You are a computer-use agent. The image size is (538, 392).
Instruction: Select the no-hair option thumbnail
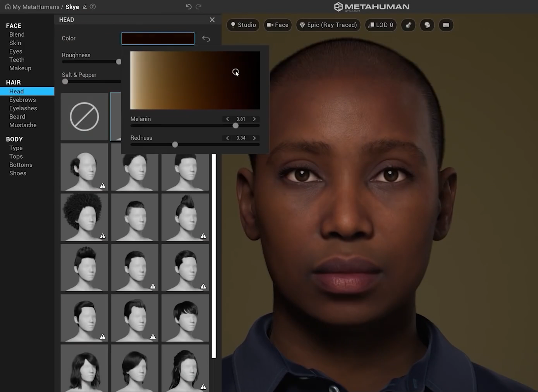84,116
